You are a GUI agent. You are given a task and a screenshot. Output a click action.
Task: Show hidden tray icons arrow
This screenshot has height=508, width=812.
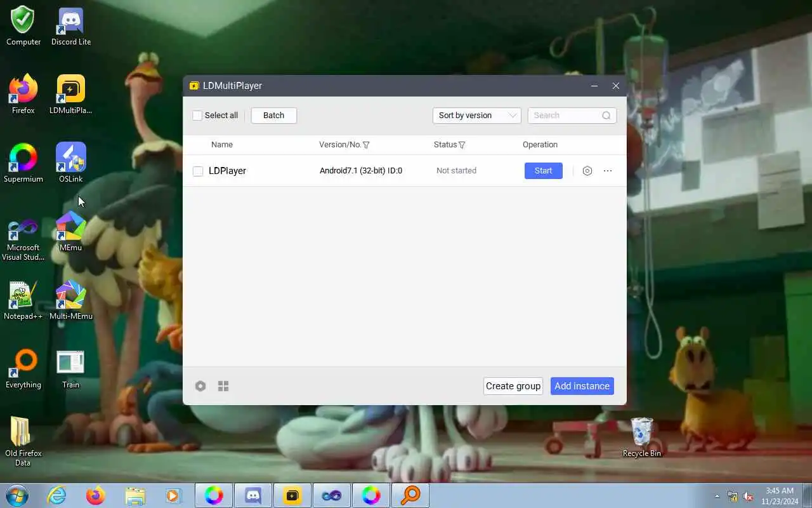(717, 496)
